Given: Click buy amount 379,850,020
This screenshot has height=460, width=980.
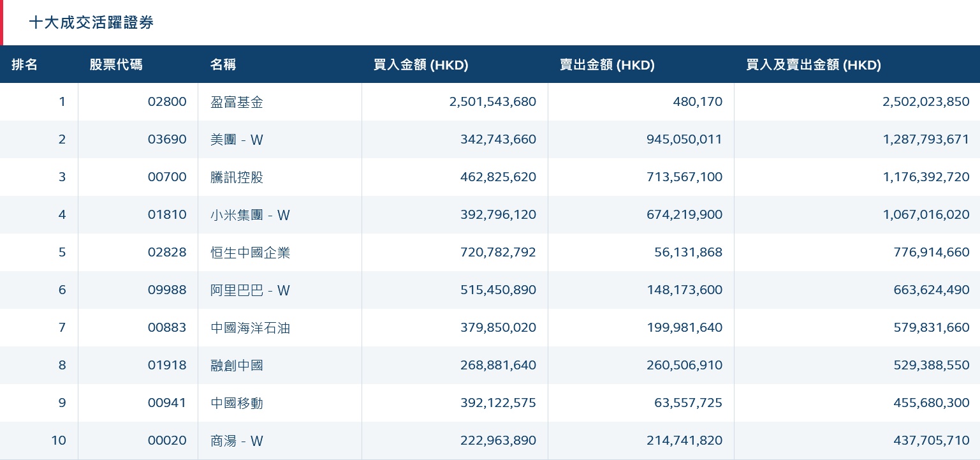Looking at the screenshot, I should (499, 328).
